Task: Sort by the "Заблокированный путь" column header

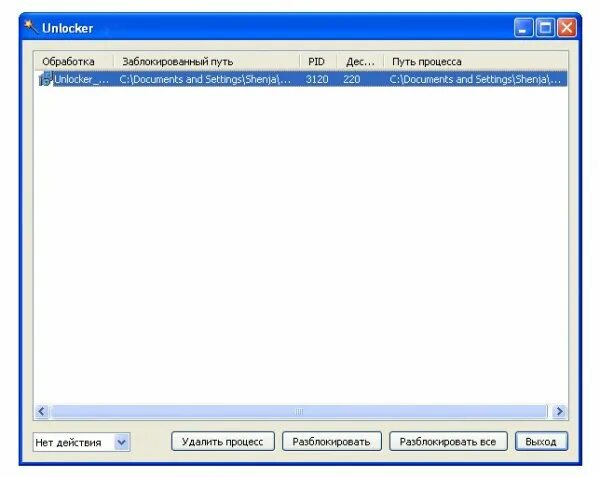Action: point(207,61)
